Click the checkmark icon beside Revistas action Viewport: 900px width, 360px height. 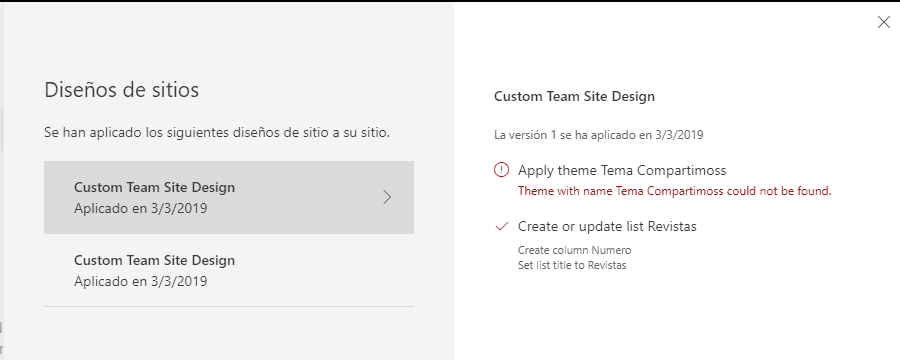pos(502,227)
